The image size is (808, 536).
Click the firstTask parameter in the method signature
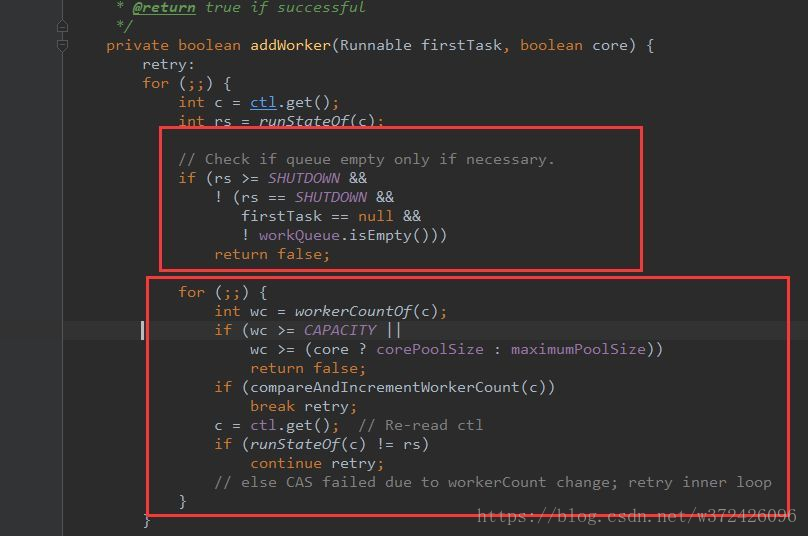pos(461,45)
